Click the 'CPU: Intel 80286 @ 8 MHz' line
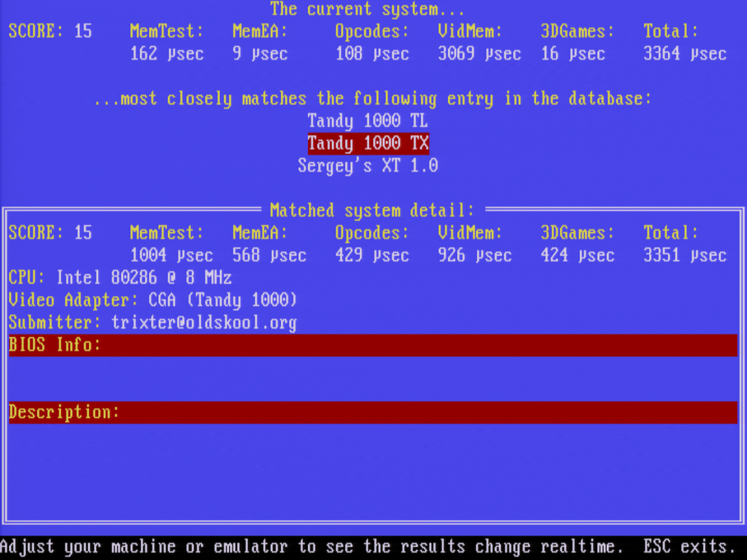This screenshot has height=560, width=747. pos(120,278)
